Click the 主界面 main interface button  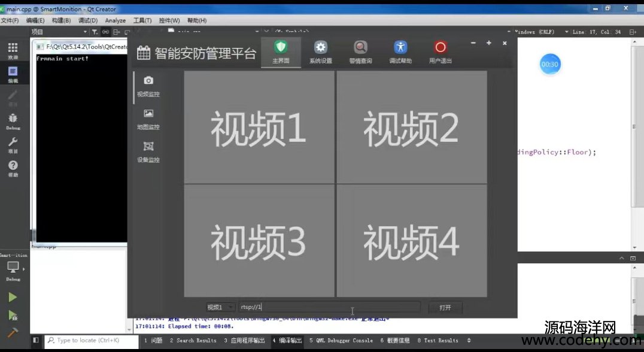[281, 52]
